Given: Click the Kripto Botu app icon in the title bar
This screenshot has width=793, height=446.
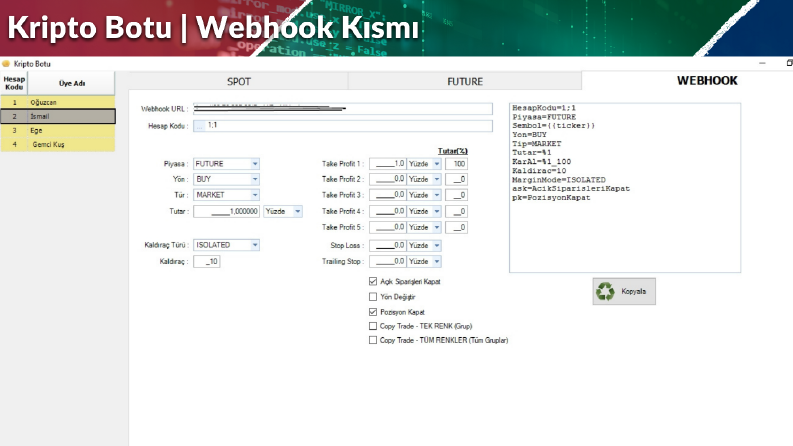Looking at the screenshot, I should tap(6, 64).
